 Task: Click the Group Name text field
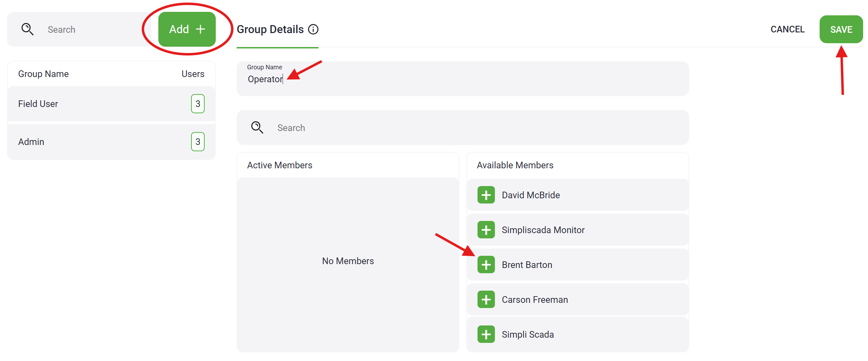click(462, 79)
